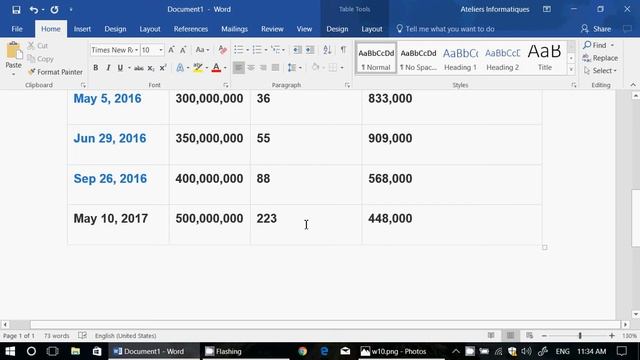Screen dimensions: 640x360
Task: Click Increase Indent icon
Action: pos(310,50)
